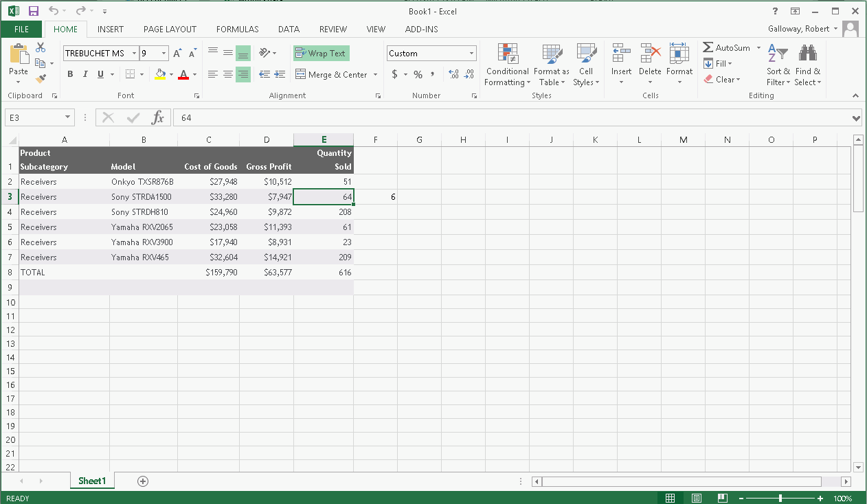Open the Find & Select button
Screen dimensions: 867x504
[807, 65]
